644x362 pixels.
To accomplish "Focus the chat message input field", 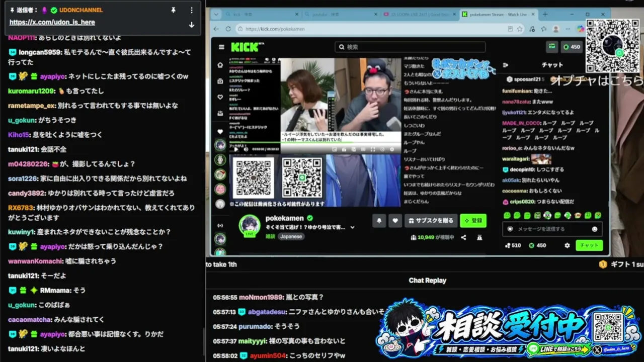I will (x=552, y=229).
